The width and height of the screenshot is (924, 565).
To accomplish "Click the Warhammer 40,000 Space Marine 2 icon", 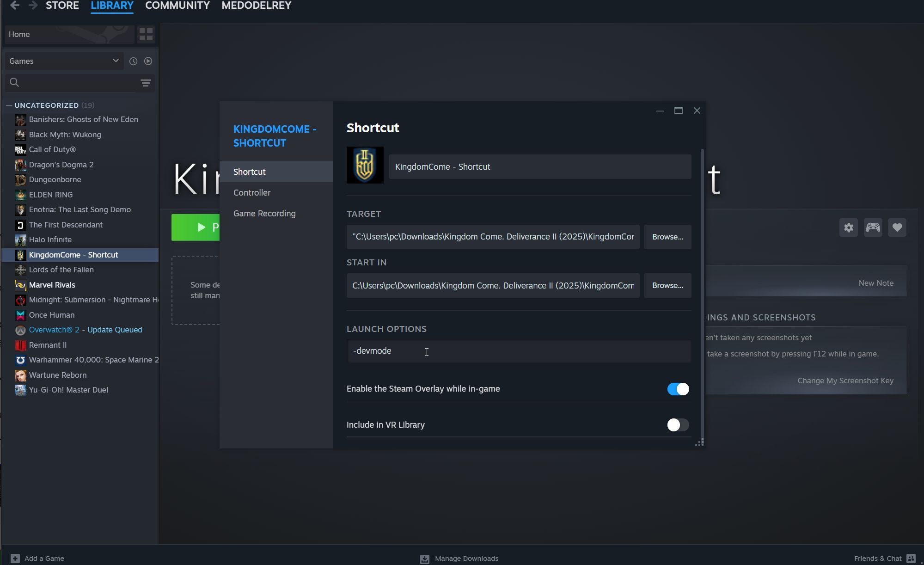I will point(19,360).
